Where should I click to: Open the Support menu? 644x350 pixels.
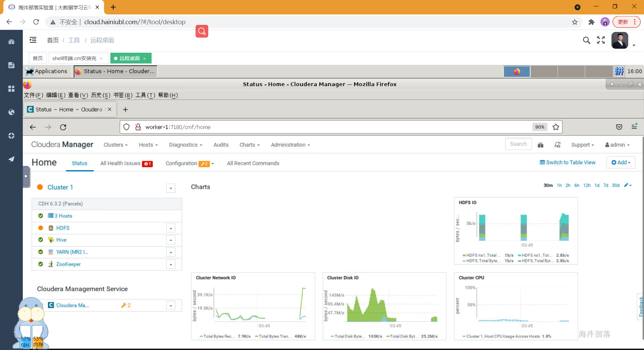point(583,145)
